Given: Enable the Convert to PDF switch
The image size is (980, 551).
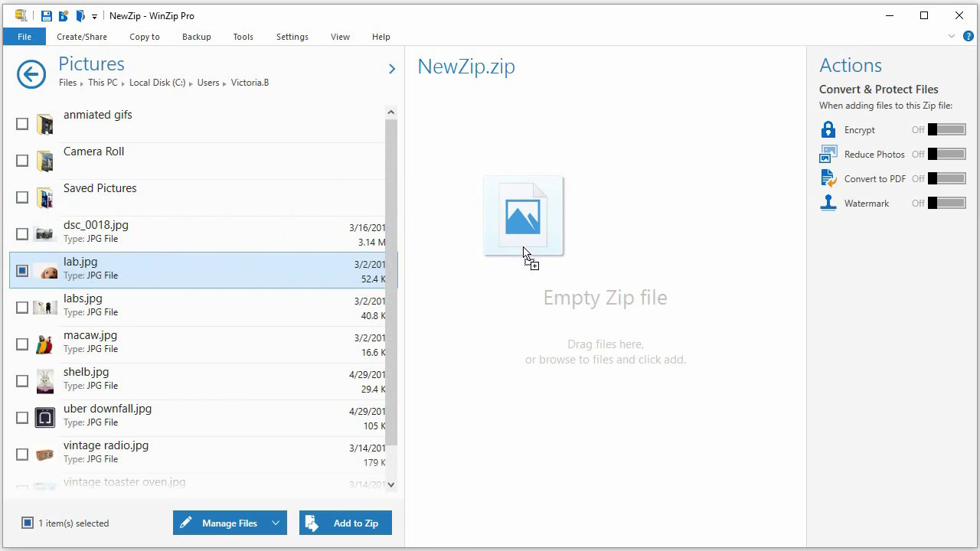Looking at the screenshot, I should click(947, 178).
